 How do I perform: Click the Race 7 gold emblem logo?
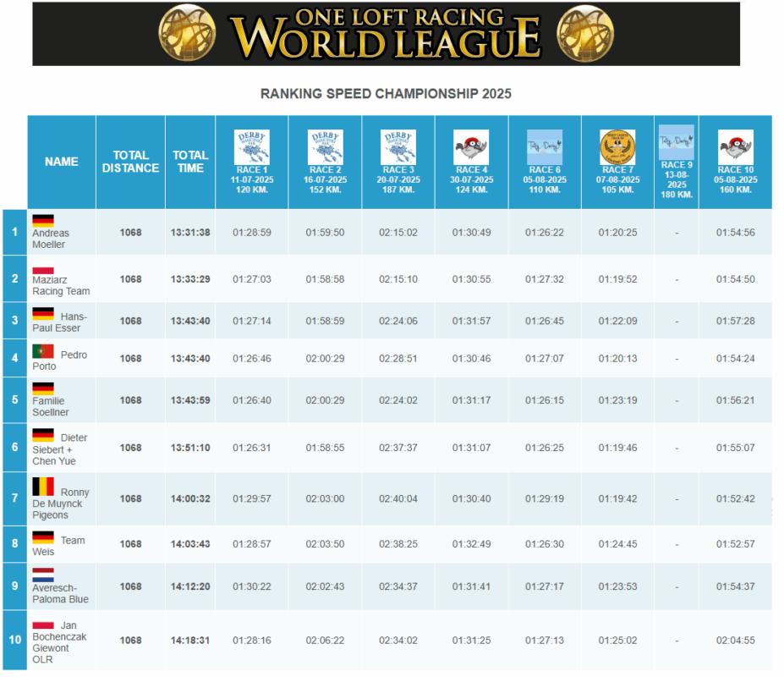617,147
